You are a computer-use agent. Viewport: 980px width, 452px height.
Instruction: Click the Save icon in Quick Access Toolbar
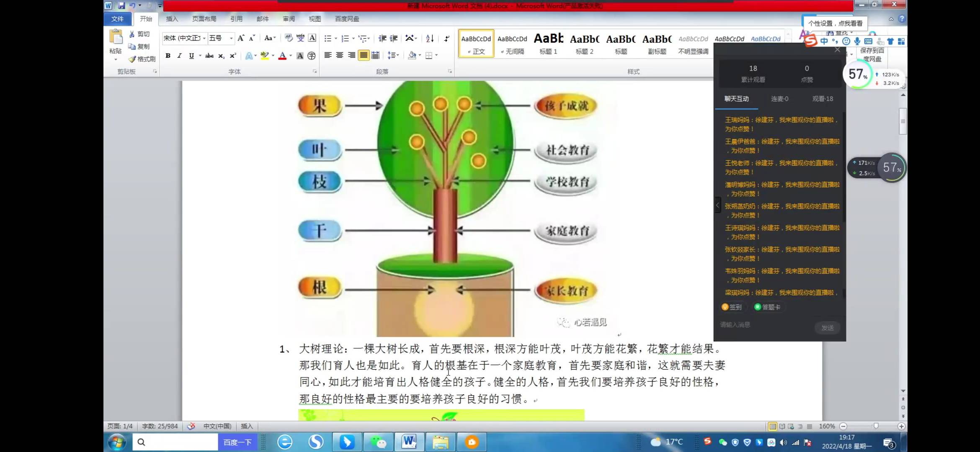click(121, 5)
